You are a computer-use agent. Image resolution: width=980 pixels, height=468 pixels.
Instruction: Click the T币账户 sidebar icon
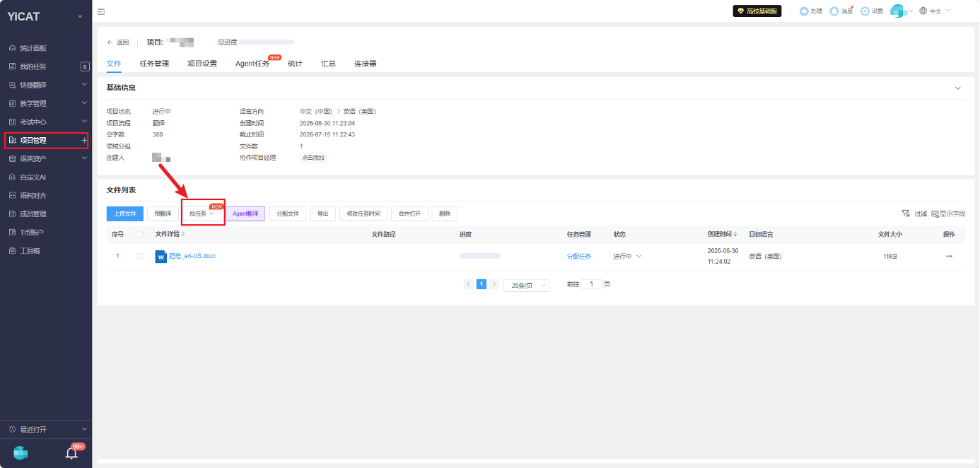coord(12,232)
